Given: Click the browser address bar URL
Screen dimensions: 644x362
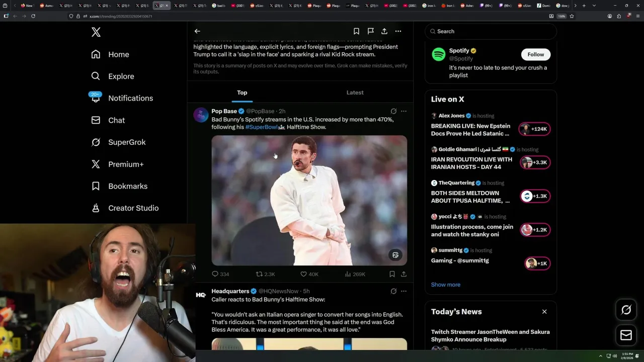Looking at the screenshot, I should [x=121, y=16].
